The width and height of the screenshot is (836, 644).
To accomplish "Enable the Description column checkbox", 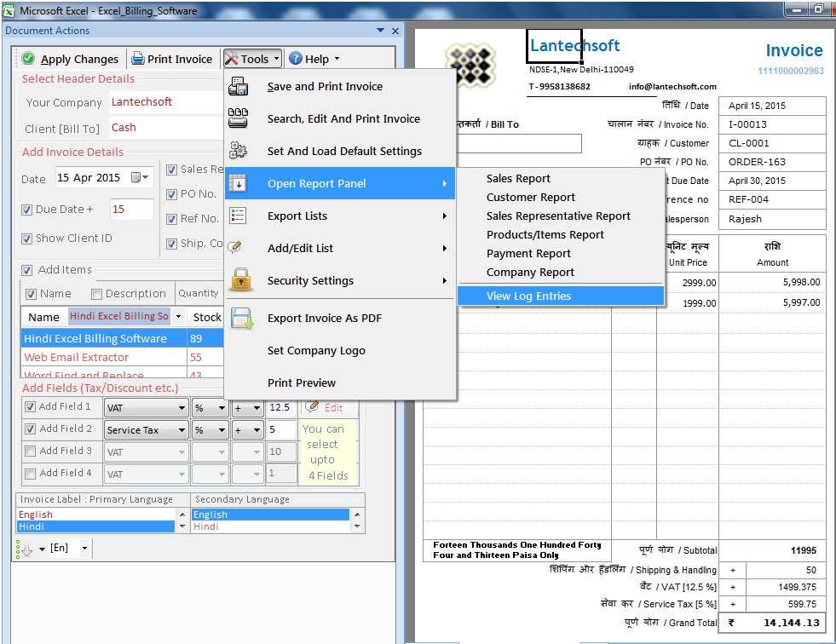I will point(96,294).
